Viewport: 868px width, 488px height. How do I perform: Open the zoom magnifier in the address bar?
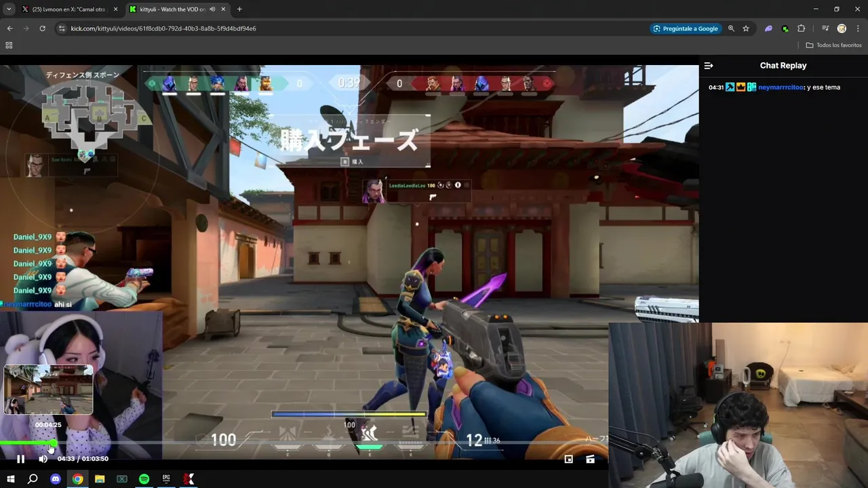[x=731, y=28]
